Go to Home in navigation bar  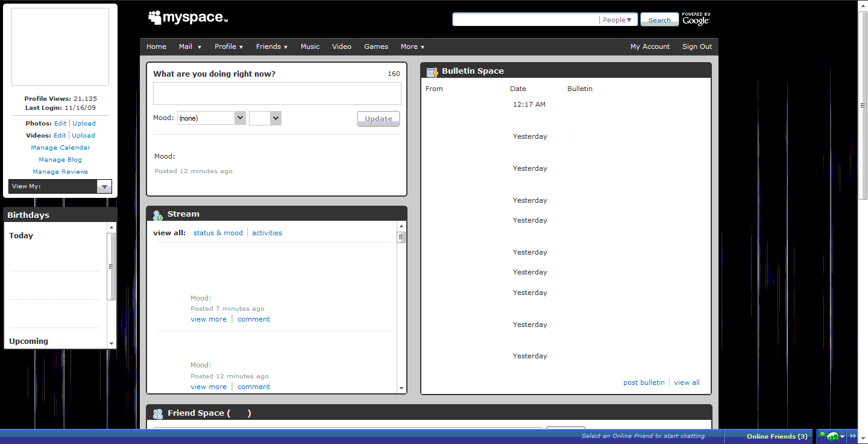156,46
